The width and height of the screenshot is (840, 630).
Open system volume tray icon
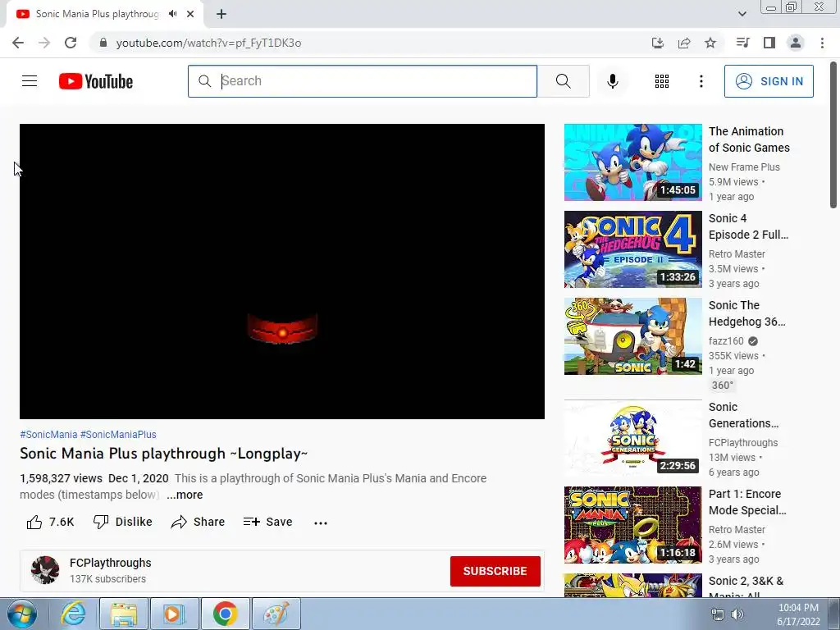tap(737, 614)
